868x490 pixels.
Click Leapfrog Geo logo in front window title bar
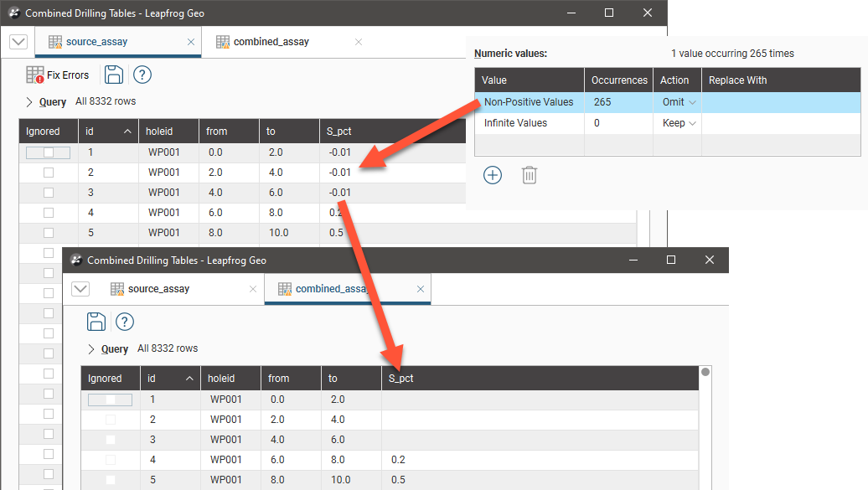[x=76, y=260]
